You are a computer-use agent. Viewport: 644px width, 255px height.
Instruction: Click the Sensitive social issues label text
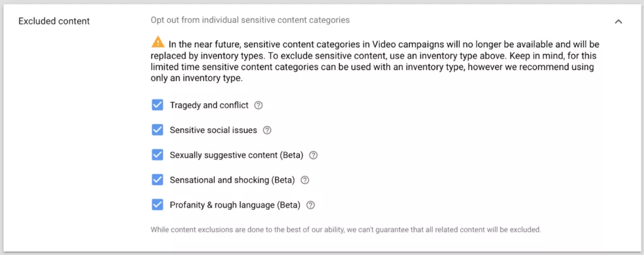click(213, 130)
